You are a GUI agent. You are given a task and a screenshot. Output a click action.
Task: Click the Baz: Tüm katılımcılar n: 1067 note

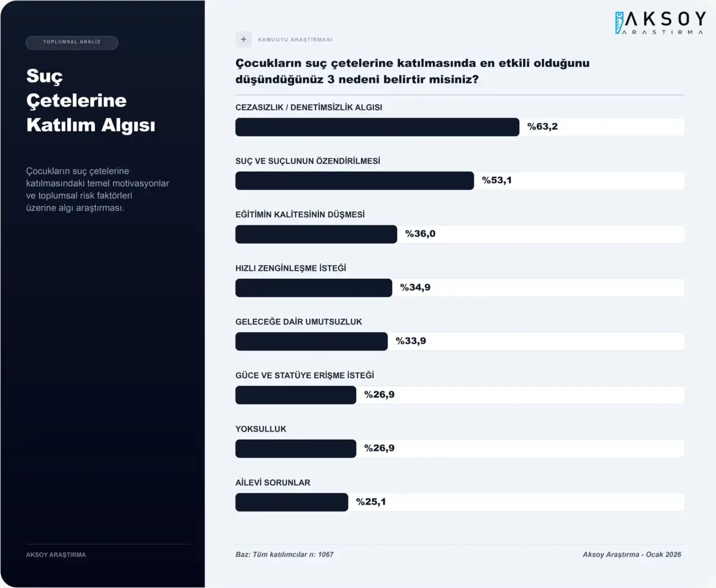[x=284, y=554]
